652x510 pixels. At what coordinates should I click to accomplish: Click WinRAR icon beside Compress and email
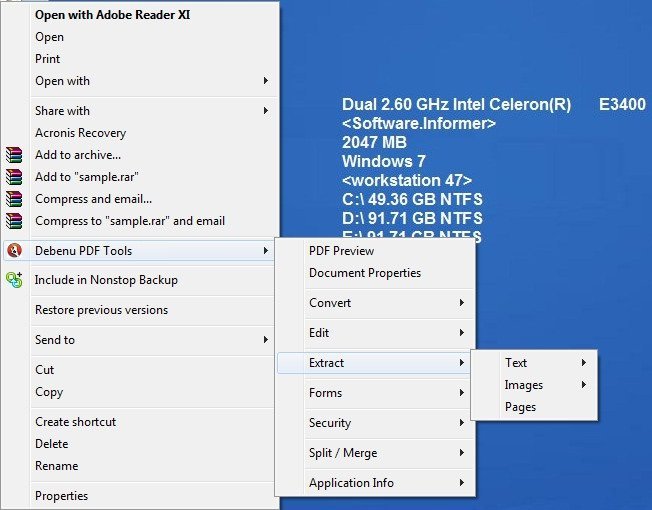coord(14,199)
